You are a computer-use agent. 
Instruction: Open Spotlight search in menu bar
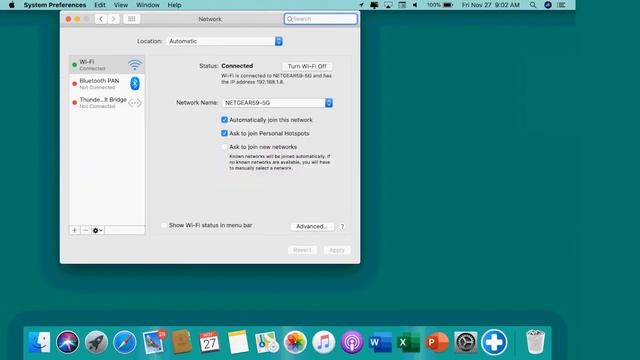pos(533,5)
